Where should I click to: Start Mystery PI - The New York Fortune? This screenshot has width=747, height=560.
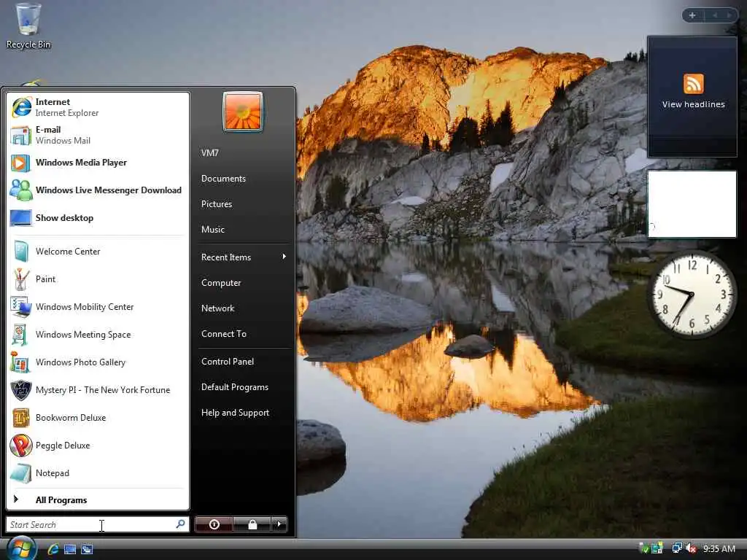click(x=97, y=390)
